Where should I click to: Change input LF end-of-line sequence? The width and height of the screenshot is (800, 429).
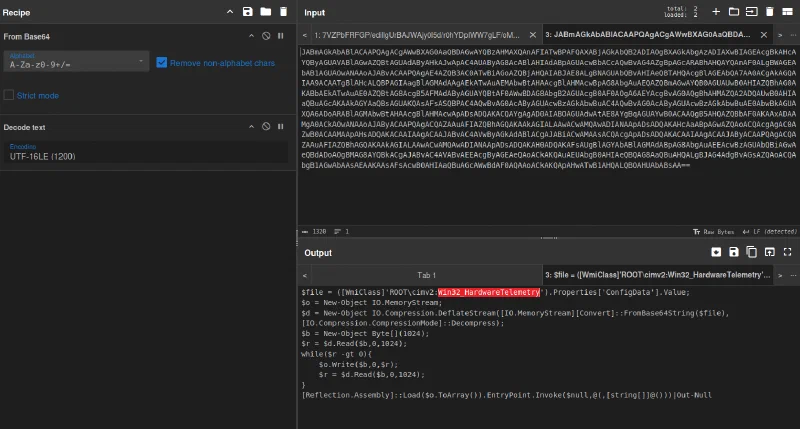coord(769,232)
